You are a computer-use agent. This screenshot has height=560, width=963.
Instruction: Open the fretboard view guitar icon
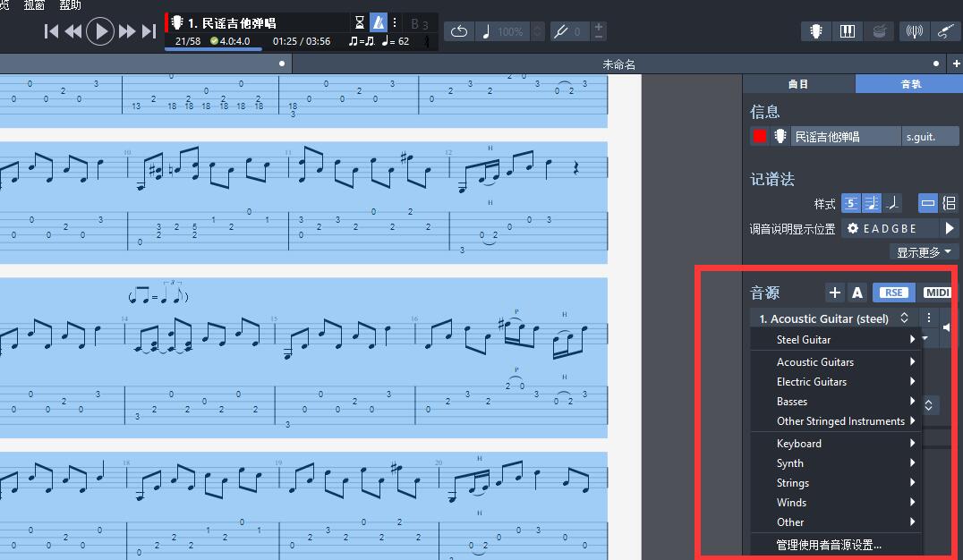[x=815, y=31]
